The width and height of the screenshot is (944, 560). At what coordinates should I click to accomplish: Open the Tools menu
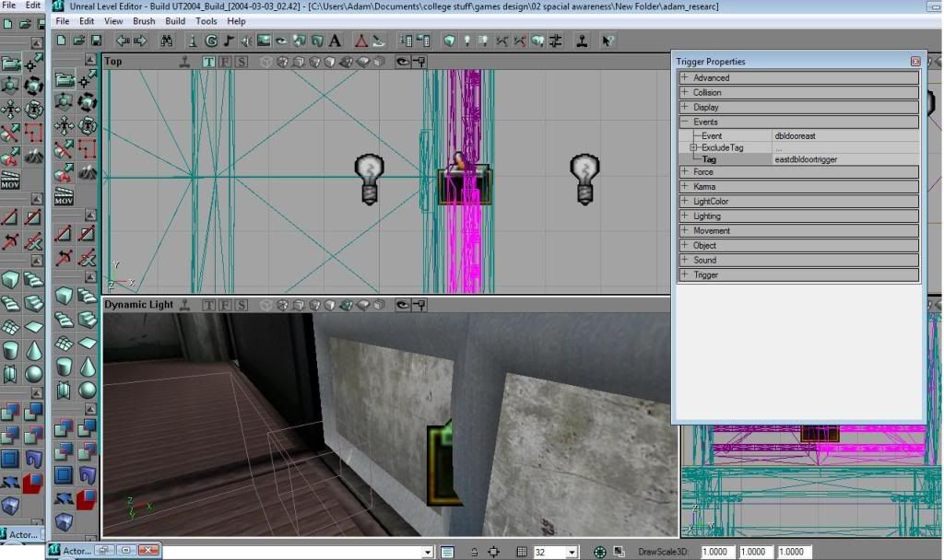click(206, 21)
